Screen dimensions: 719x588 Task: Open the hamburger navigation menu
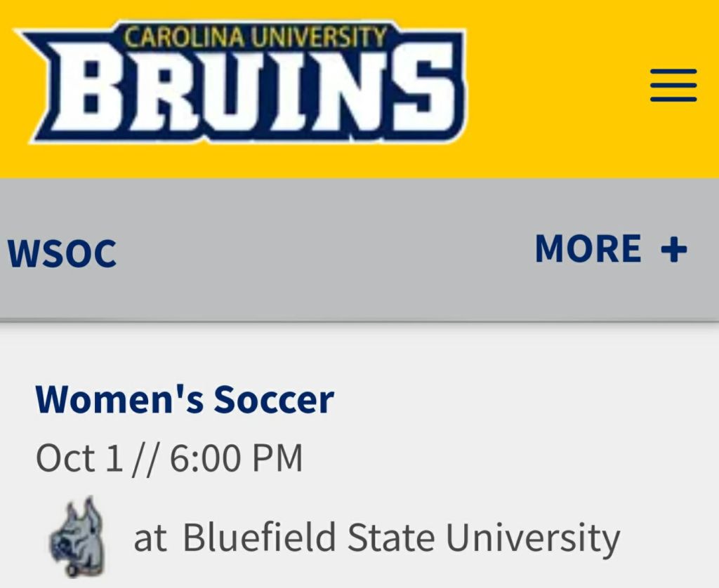(x=673, y=86)
